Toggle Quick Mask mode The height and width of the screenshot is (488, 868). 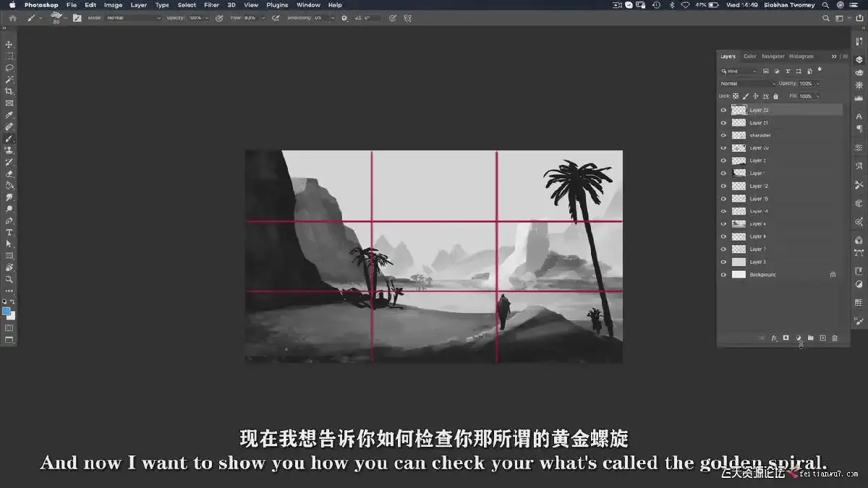coord(9,328)
